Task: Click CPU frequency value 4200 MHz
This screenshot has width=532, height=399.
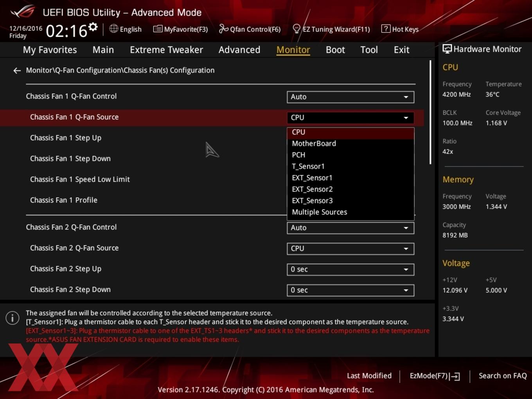Action: click(457, 94)
